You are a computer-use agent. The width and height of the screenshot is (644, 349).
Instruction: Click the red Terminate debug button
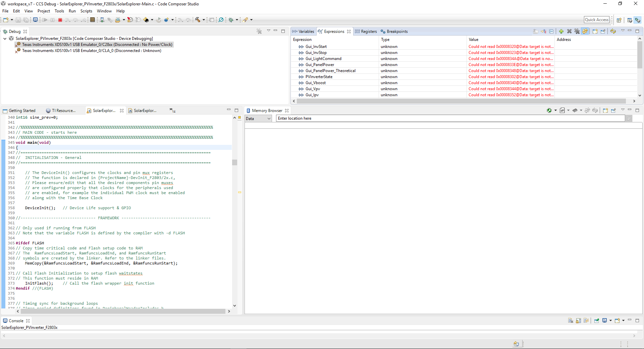(x=60, y=20)
